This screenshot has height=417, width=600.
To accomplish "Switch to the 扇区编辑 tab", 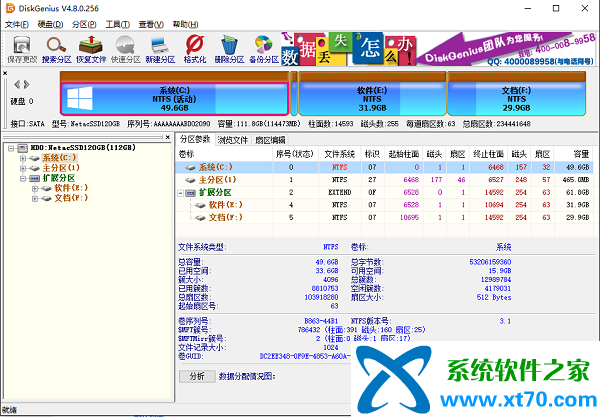I will [270, 140].
